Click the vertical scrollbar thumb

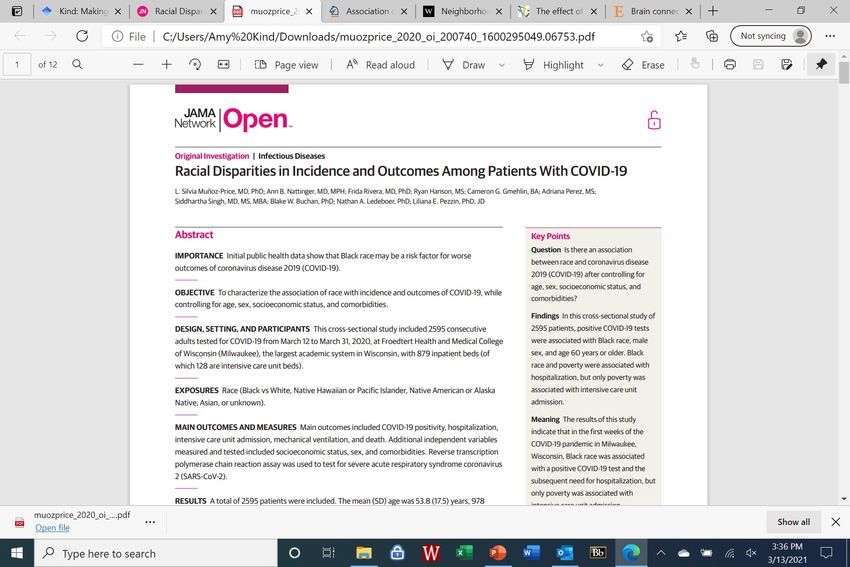(x=843, y=72)
